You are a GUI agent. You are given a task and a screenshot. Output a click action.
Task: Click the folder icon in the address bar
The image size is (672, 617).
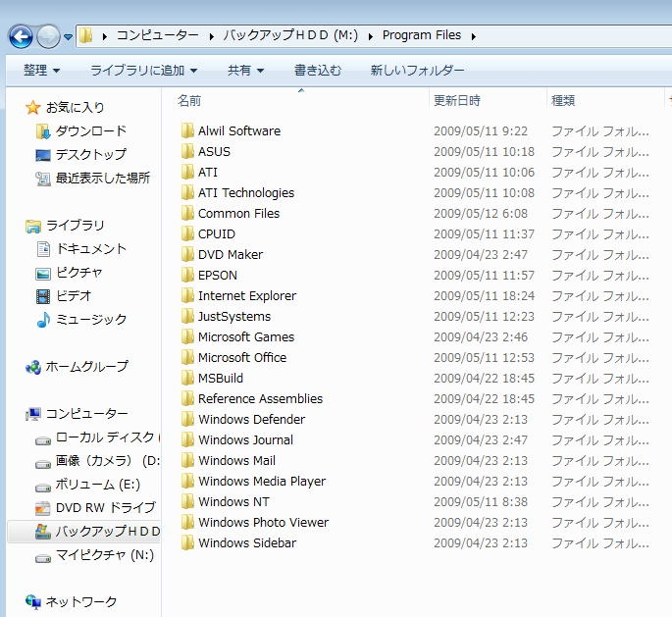[86, 35]
